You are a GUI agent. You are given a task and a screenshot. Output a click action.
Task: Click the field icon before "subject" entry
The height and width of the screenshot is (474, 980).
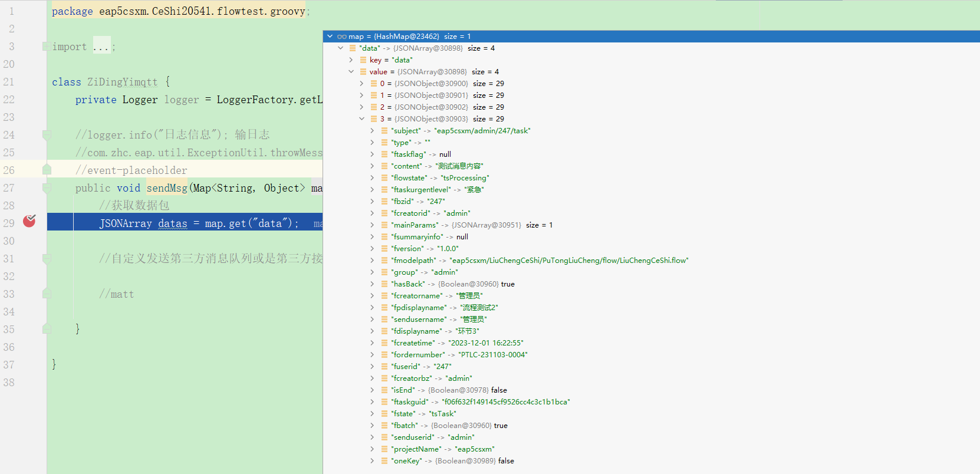(384, 131)
